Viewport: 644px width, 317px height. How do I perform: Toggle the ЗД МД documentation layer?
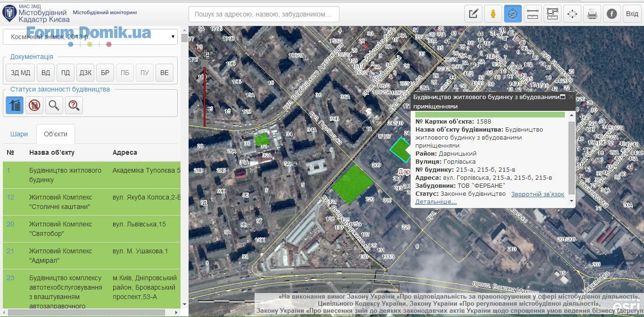pyautogui.click(x=21, y=73)
